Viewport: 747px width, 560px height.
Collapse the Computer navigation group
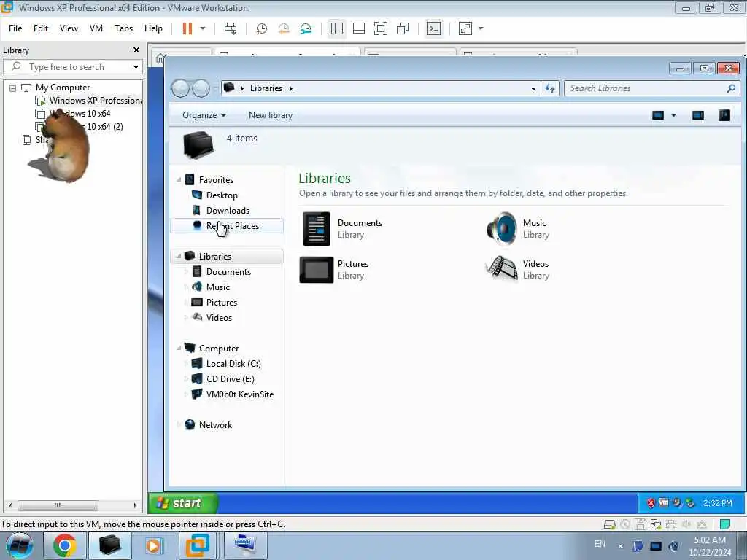(x=179, y=348)
